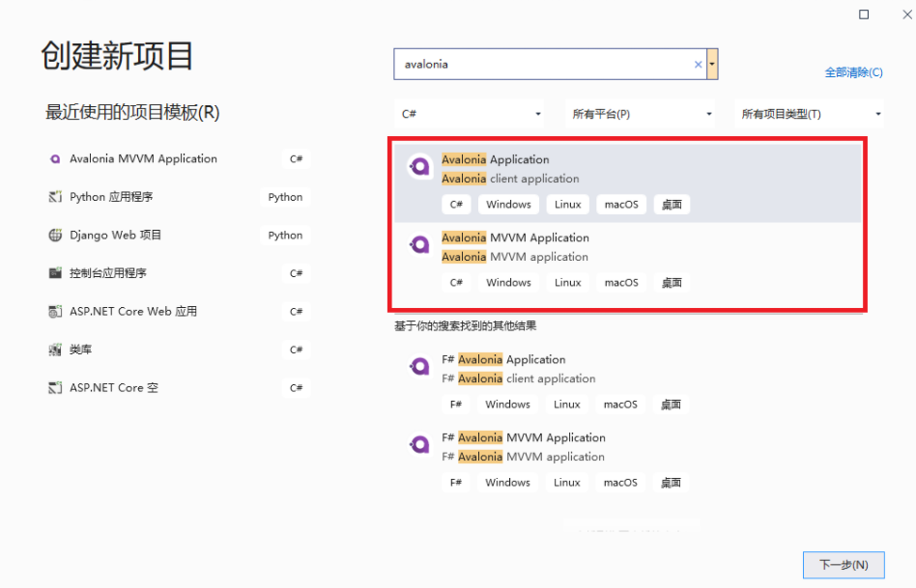This screenshot has width=916, height=588.
Task: Click F# tag of F# Avalonia Application
Action: click(456, 405)
